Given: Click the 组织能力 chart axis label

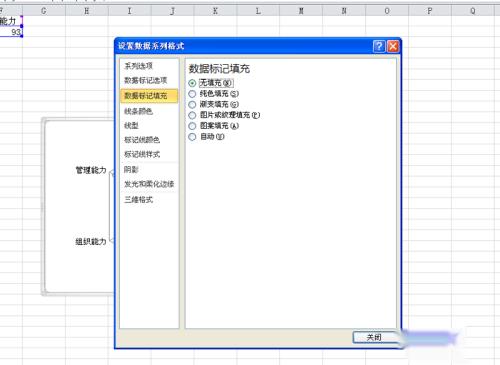Looking at the screenshot, I should pyautogui.click(x=91, y=241).
